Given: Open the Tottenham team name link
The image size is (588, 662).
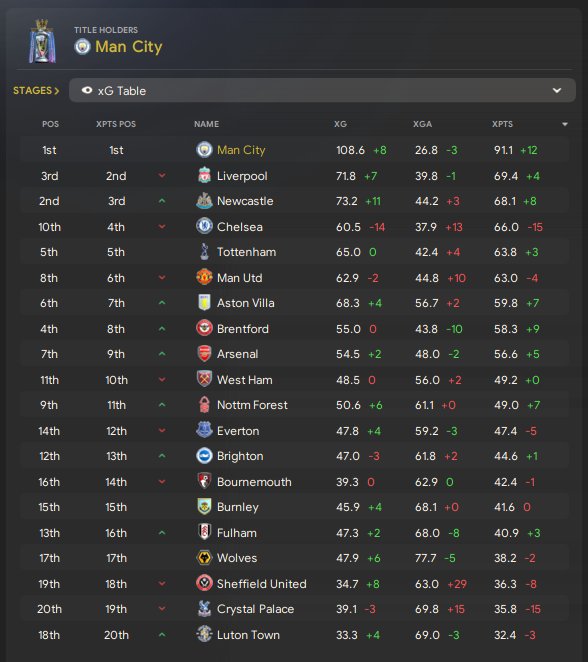Looking at the screenshot, I should coord(247,252).
